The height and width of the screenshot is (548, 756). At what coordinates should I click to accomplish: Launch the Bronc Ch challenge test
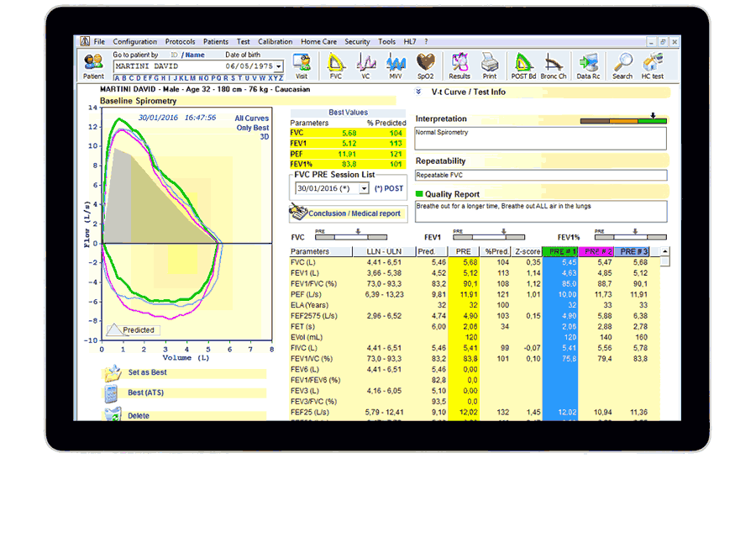pos(553,65)
